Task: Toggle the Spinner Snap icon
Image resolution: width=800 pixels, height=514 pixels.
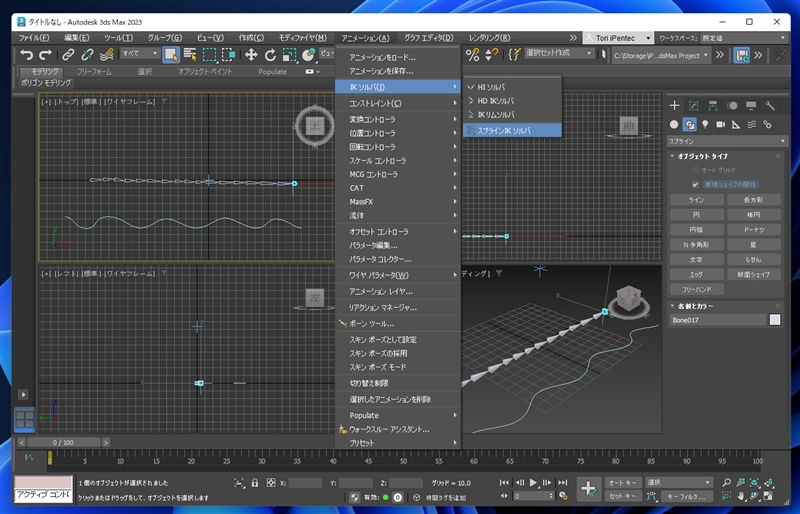Action: (x=491, y=55)
